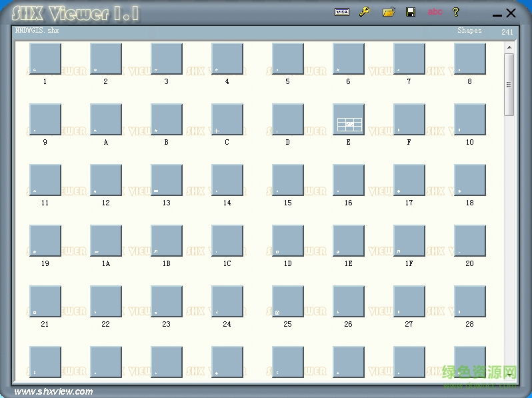Select shape thumbnail number 13
The width and height of the screenshot is (532, 398).
(x=167, y=181)
